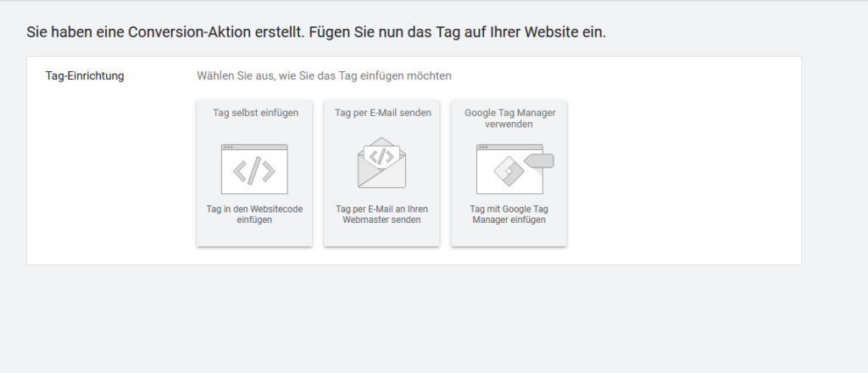The image size is (868, 373).
Task: Click 'Tag in den Websitecode einfügen' description
Action: coord(254,214)
